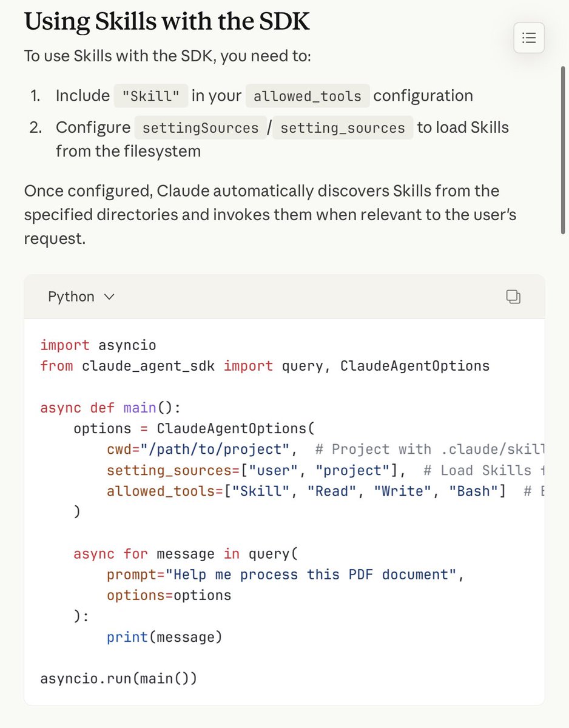Click the "options=options" code line

[x=169, y=595]
